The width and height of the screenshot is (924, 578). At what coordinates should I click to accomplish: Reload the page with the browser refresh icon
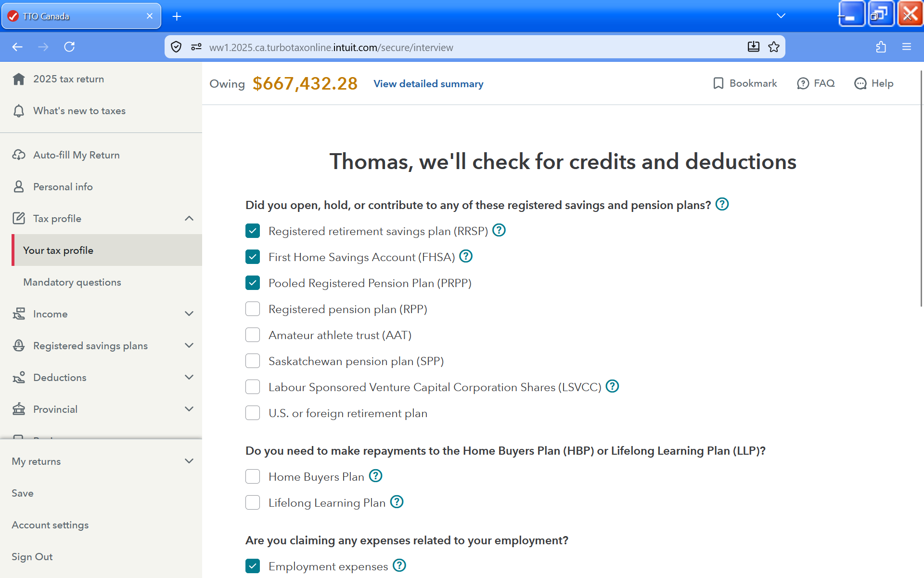69,47
